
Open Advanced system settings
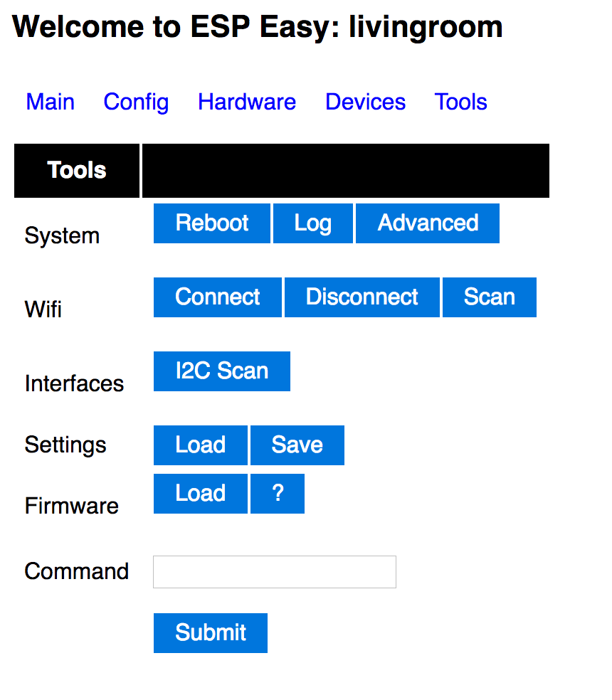click(427, 223)
